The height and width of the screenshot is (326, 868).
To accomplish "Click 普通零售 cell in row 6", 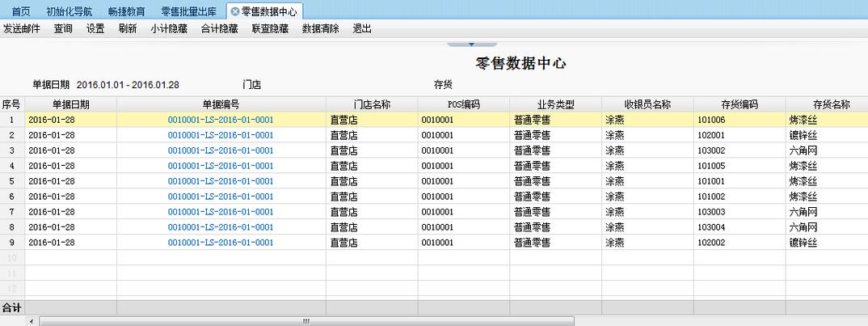I will (x=556, y=197).
